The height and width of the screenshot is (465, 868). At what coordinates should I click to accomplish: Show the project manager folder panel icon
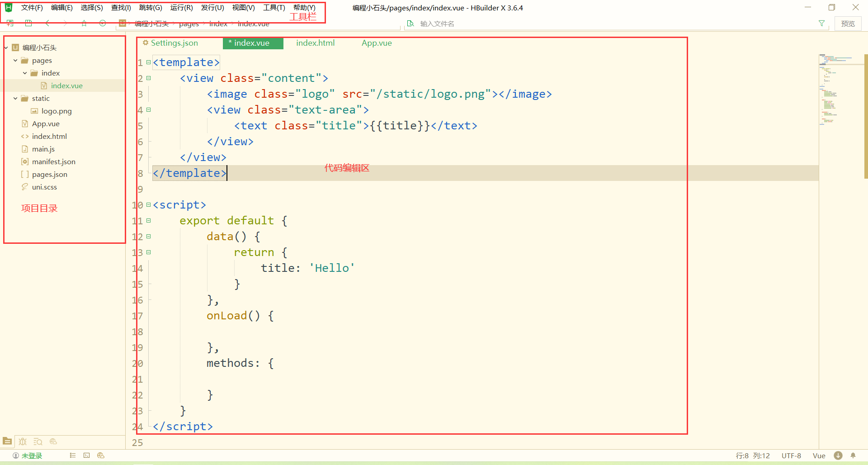(7, 441)
